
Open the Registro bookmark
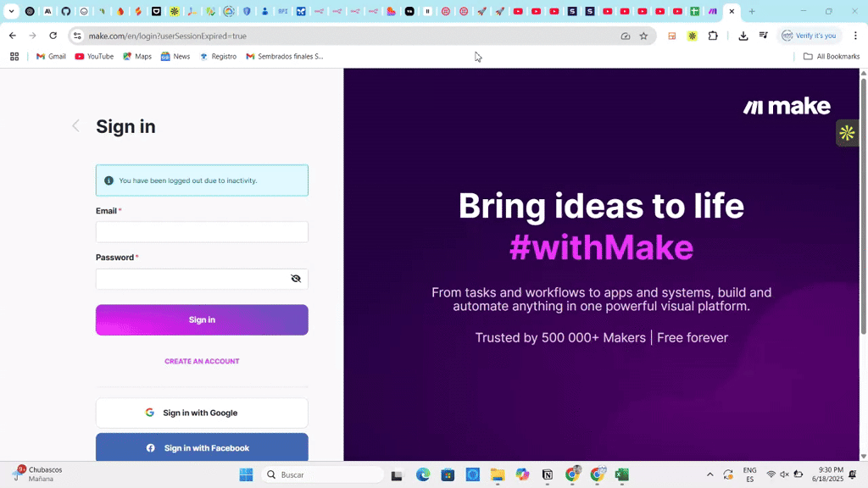tap(218, 57)
